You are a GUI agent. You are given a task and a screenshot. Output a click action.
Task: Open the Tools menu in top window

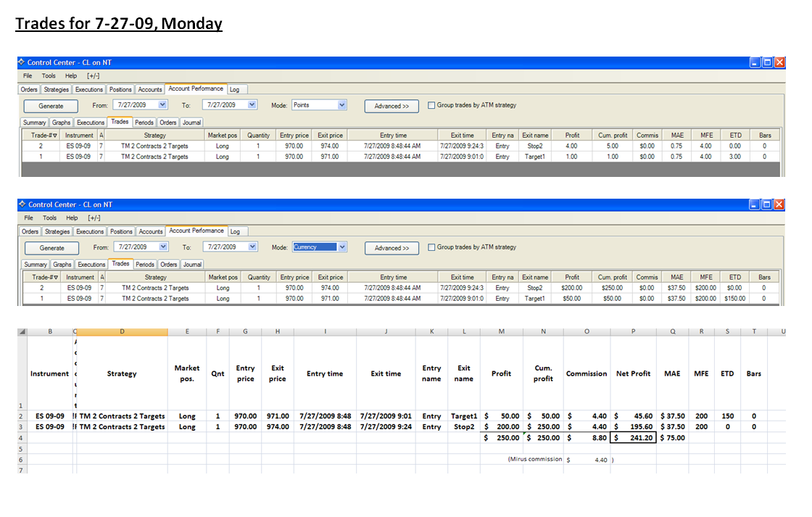[49, 75]
